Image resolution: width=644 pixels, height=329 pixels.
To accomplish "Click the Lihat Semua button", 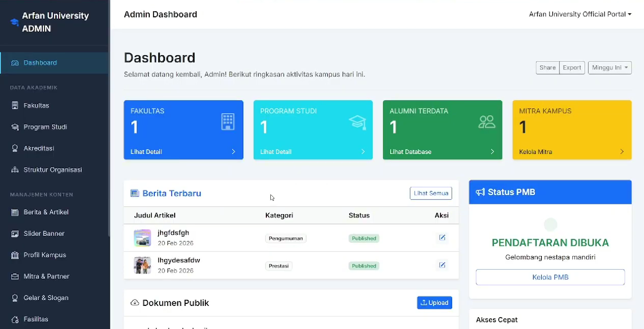I will tap(431, 193).
